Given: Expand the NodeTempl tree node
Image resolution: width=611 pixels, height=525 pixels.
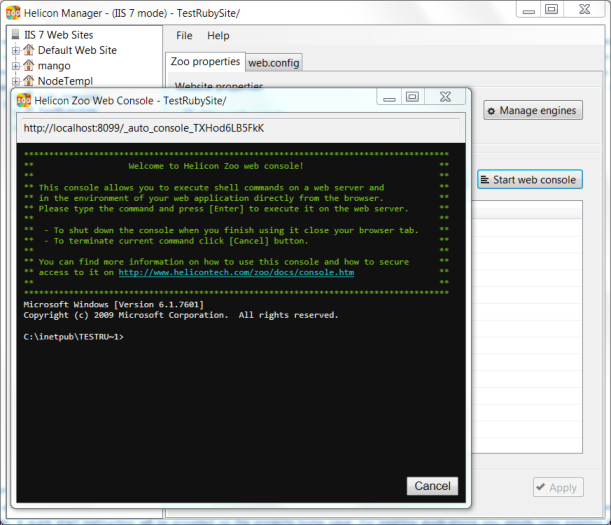Looking at the screenshot, I should coord(15,81).
